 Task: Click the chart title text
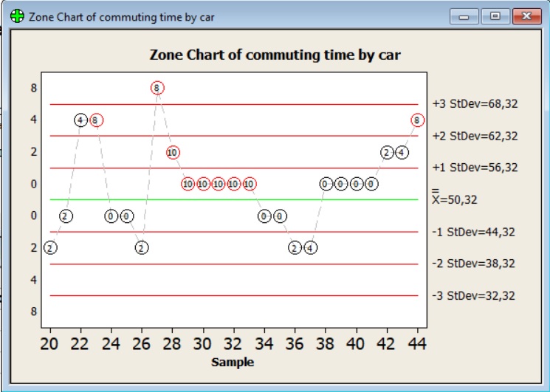[275, 55]
